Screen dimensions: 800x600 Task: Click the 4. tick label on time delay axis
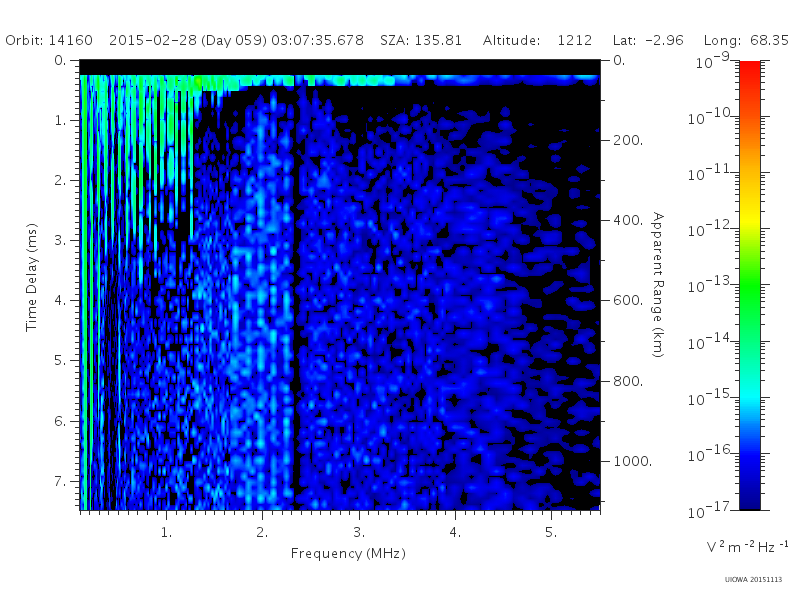coord(60,301)
